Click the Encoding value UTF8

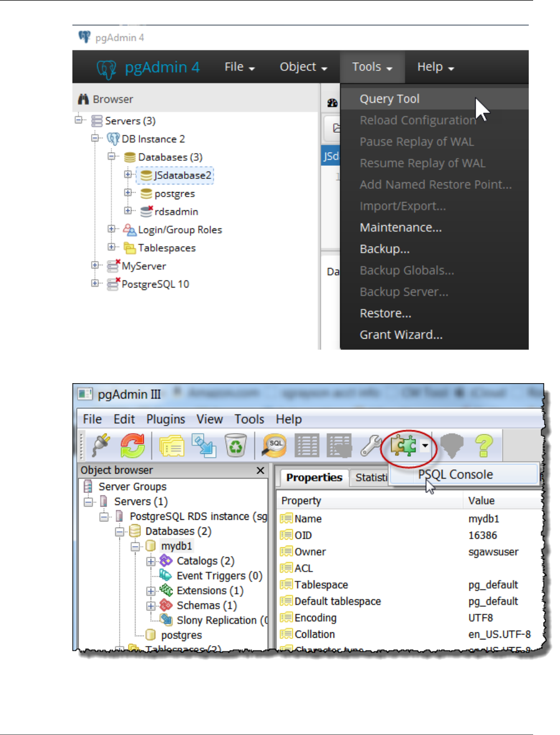[480, 618]
